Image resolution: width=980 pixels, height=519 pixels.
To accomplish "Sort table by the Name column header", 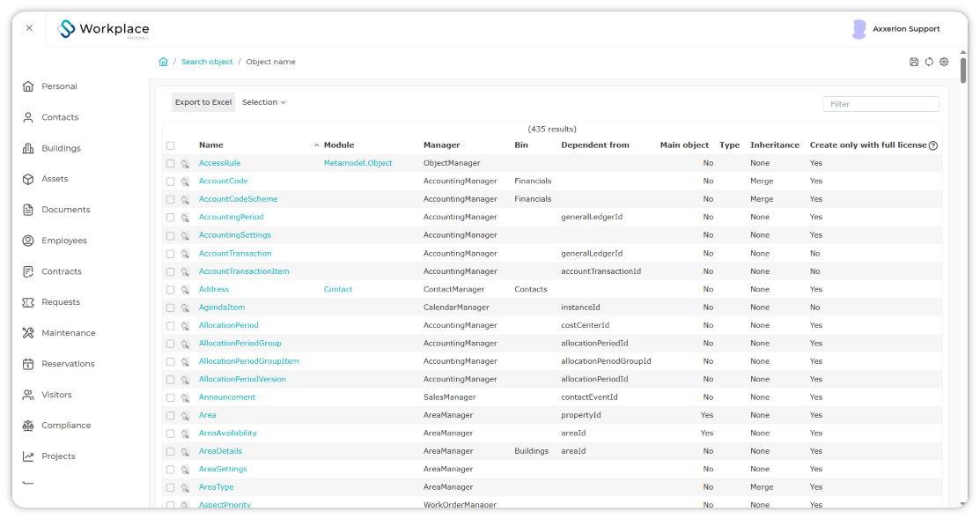I will (x=211, y=145).
